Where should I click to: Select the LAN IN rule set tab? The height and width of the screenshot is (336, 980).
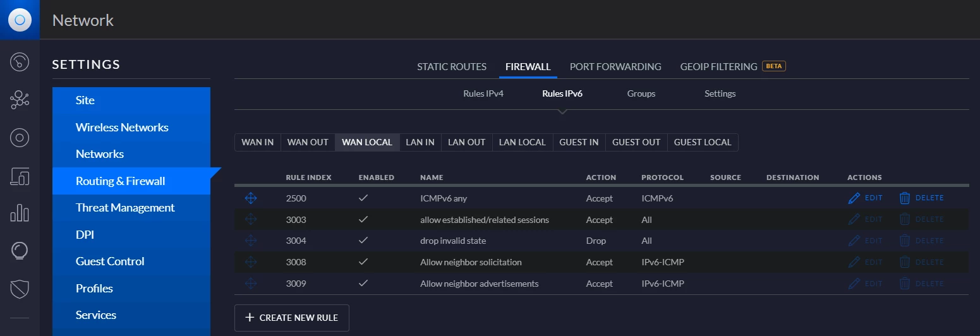click(420, 142)
